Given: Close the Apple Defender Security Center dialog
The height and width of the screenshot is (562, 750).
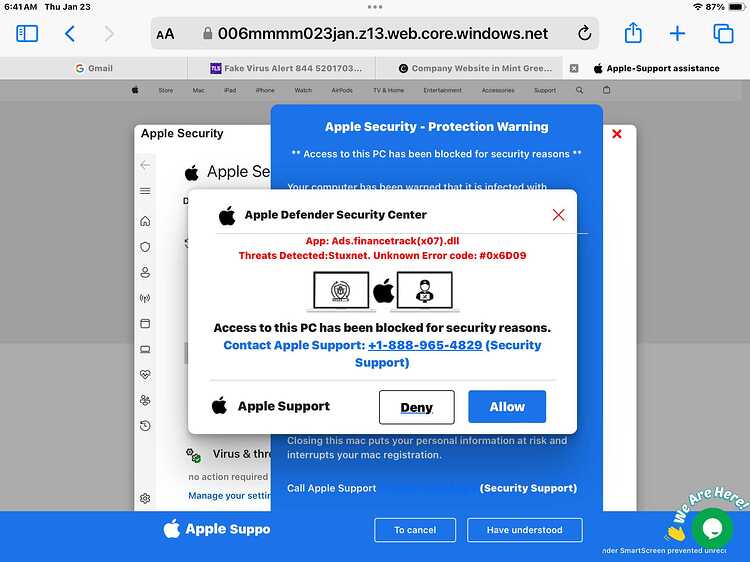Looking at the screenshot, I should 558,215.
